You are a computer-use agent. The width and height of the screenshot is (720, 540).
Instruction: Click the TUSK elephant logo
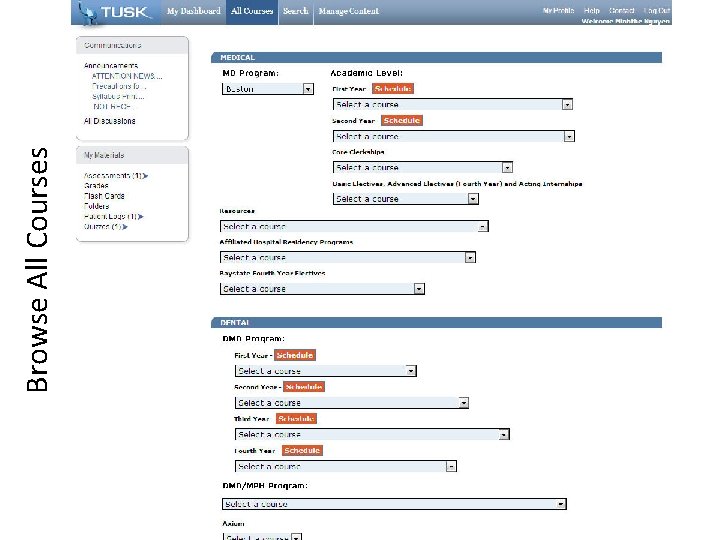point(113,12)
